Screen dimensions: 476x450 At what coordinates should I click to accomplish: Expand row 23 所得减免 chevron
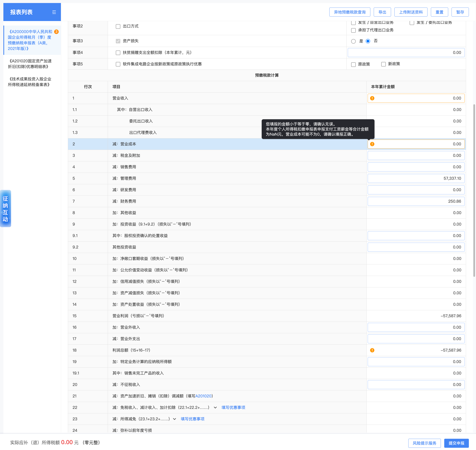point(174,419)
